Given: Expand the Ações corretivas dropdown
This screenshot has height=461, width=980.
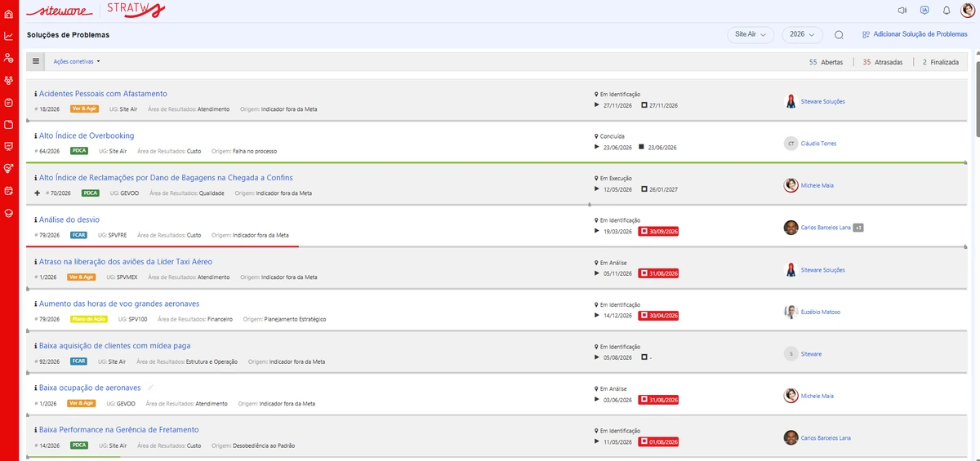Looking at the screenshot, I should 77,62.
